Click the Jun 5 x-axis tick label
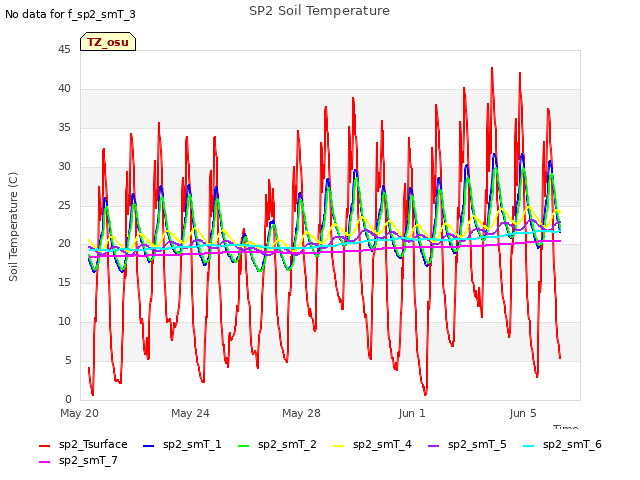 coord(523,413)
